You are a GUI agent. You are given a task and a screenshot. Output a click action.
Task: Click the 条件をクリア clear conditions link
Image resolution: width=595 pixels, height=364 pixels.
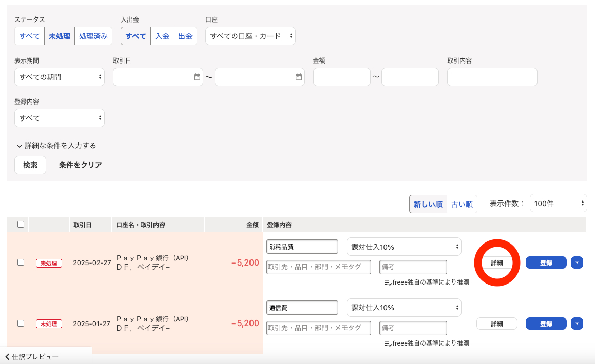(80, 165)
